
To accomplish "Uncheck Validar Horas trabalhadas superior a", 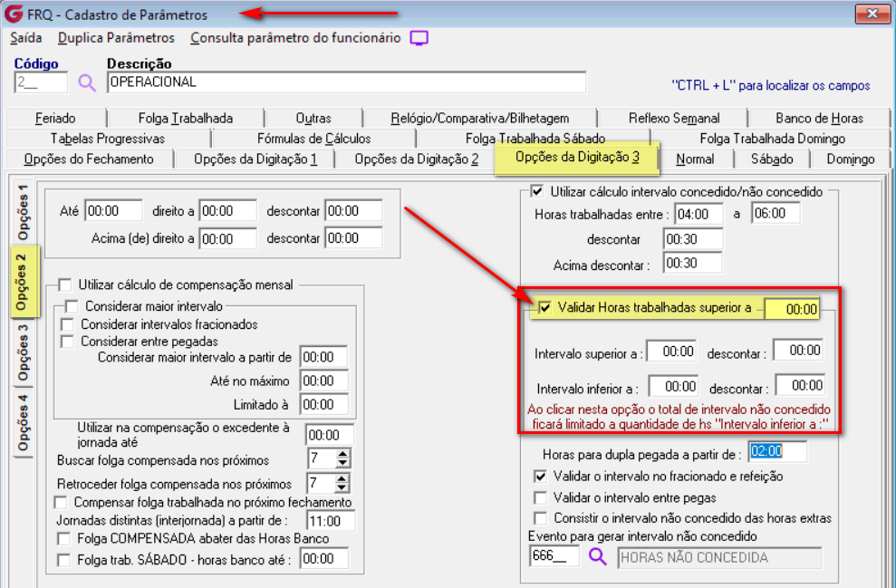I will click(x=544, y=308).
